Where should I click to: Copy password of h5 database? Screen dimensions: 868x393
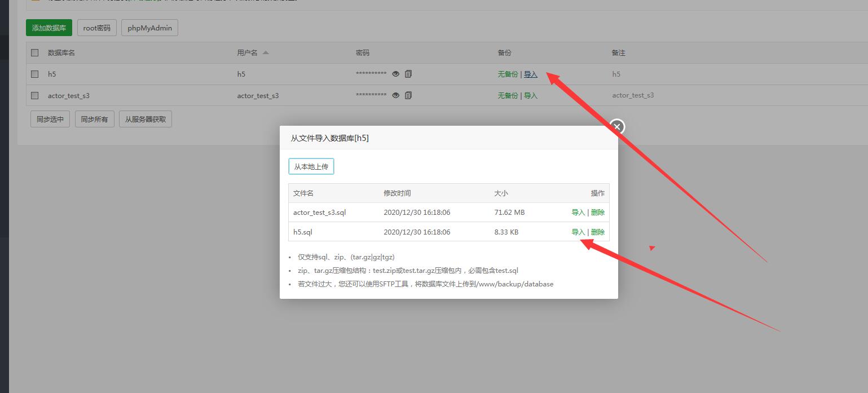click(408, 74)
